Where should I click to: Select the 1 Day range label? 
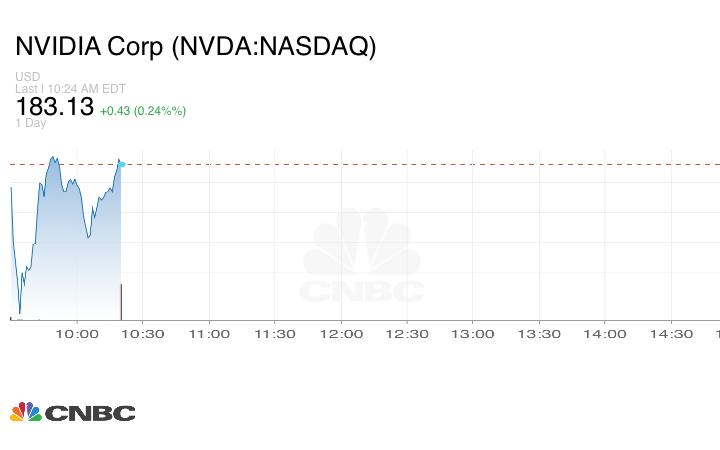pyautogui.click(x=30, y=123)
